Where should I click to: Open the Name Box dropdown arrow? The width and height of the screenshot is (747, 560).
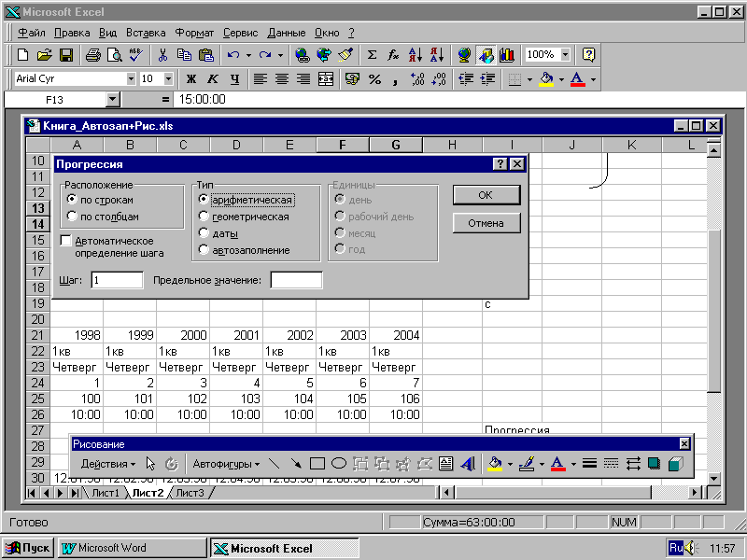tap(112, 100)
